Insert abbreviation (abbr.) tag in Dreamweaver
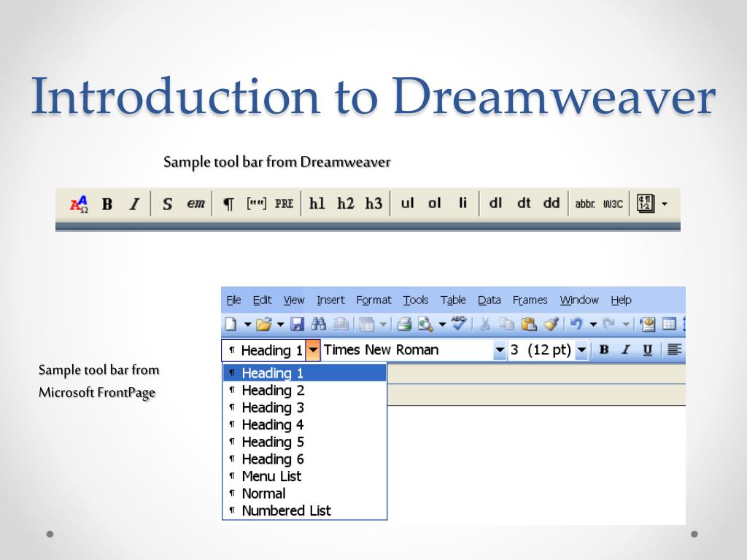This screenshot has width=747, height=560. [584, 204]
